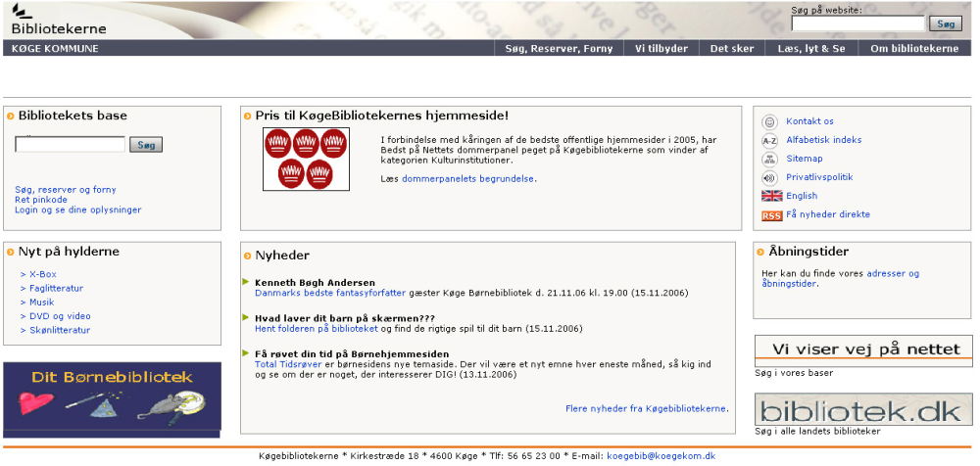The height and width of the screenshot is (466, 980).
Task: Open the bibliotek.dk banner
Action: click(863, 408)
